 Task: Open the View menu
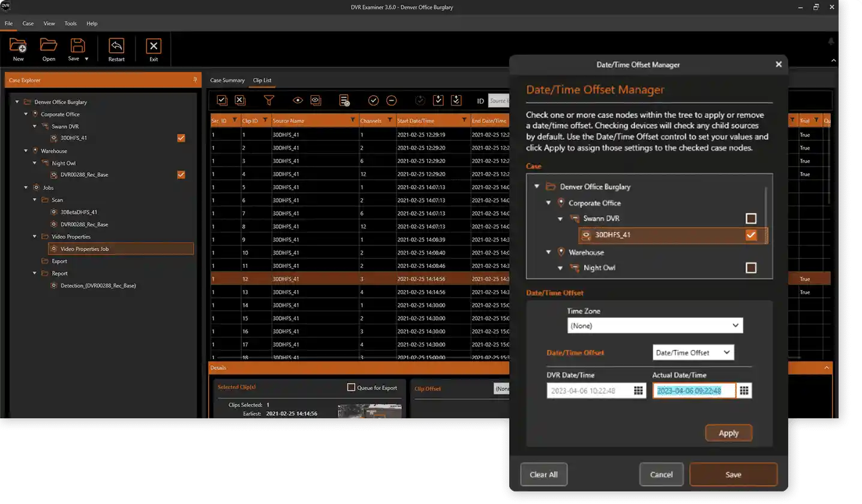pyautogui.click(x=49, y=23)
